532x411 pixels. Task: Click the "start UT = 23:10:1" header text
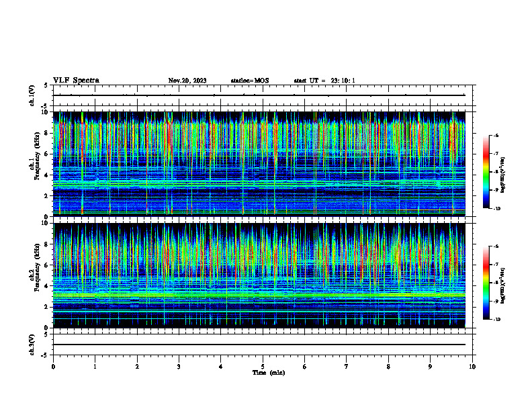[x=324, y=81]
